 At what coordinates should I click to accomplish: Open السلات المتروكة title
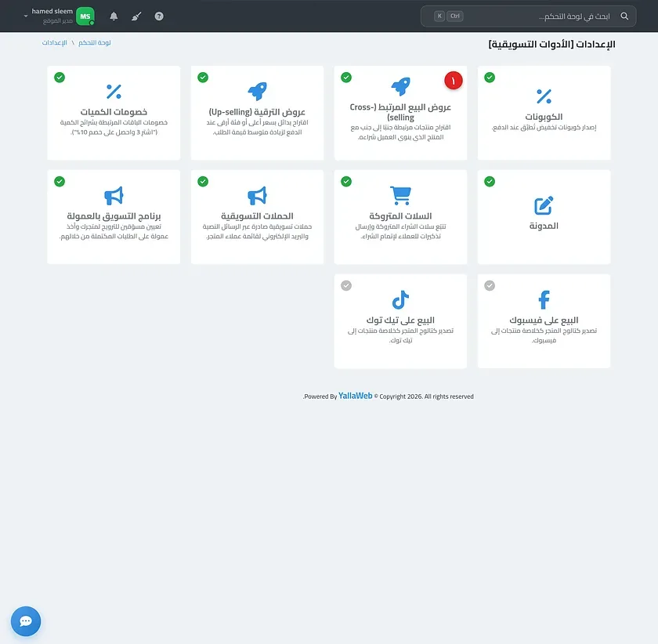[x=400, y=215]
